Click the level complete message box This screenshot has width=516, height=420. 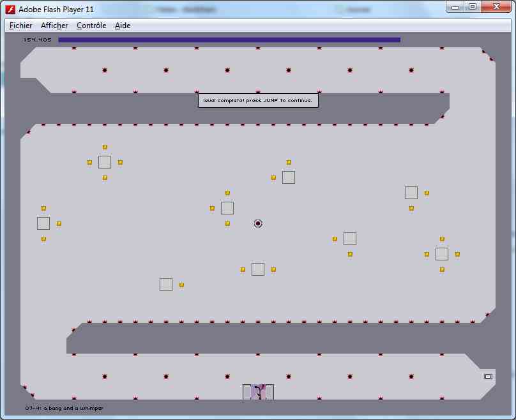pos(257,100)
